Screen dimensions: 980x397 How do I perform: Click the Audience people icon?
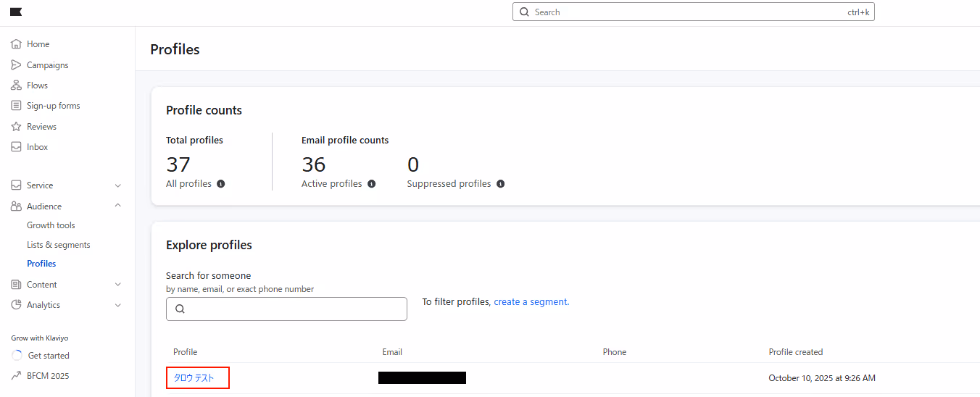(16, 206)
